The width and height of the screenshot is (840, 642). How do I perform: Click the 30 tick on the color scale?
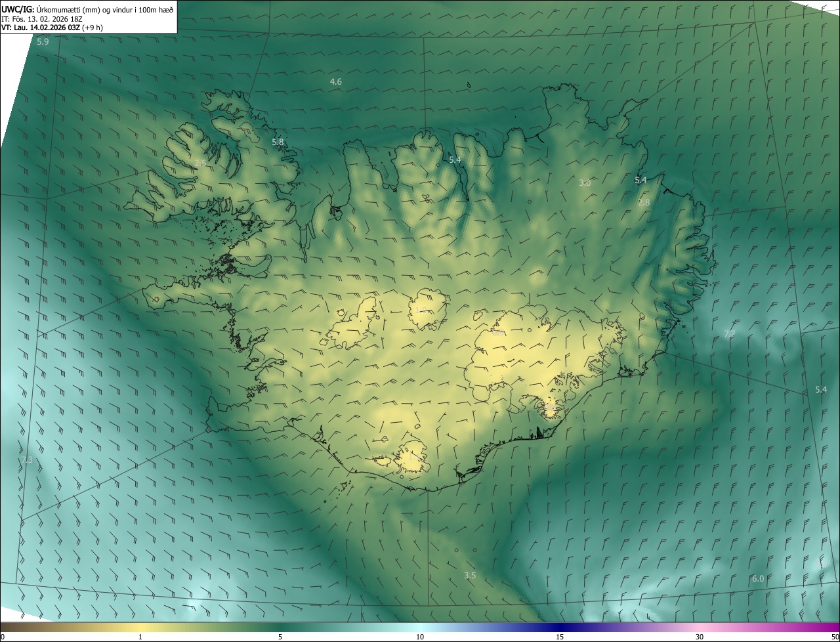pyautogui.click(x=700, y=637)
